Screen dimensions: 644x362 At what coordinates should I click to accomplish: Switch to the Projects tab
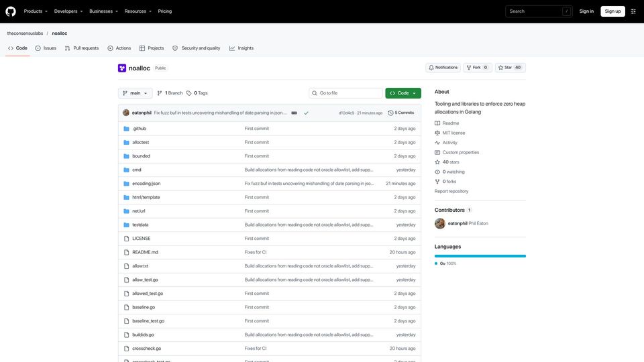pyautogui.click(x=152, y=48)
